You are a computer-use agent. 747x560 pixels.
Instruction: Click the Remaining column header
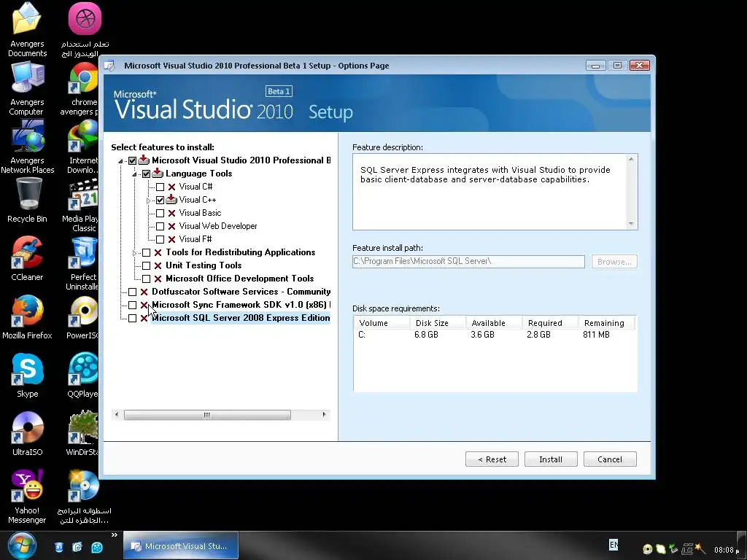coord(607,323)
